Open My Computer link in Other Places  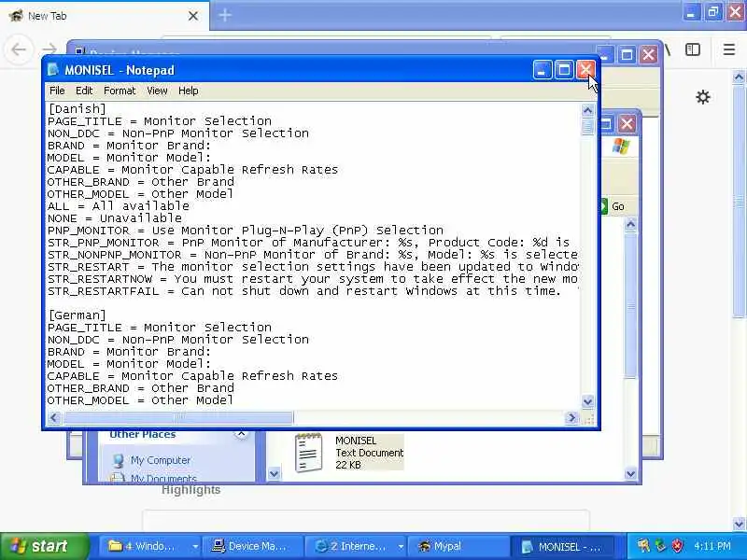(x=161, y=460)
